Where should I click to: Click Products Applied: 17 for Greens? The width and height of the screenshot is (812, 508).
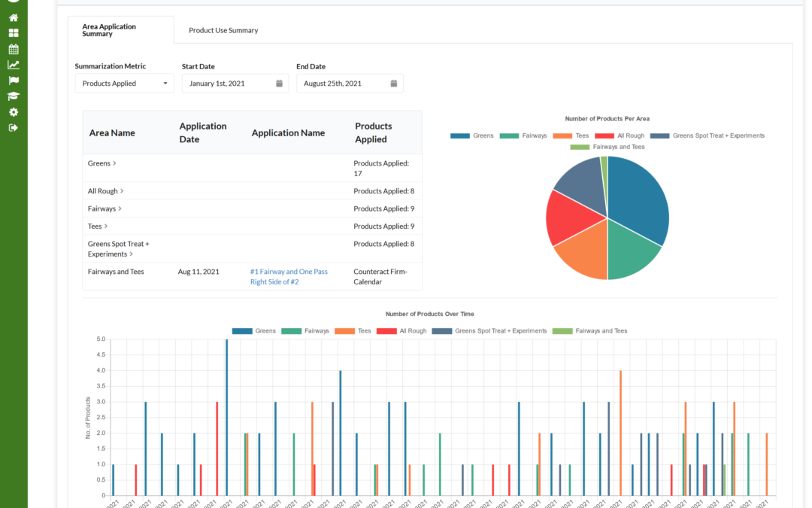point(381,169)
